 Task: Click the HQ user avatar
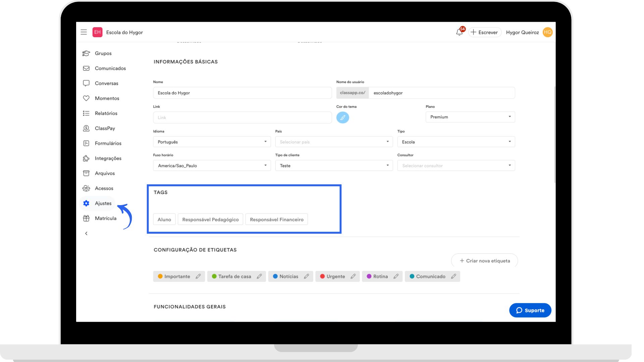coord(547,32)
